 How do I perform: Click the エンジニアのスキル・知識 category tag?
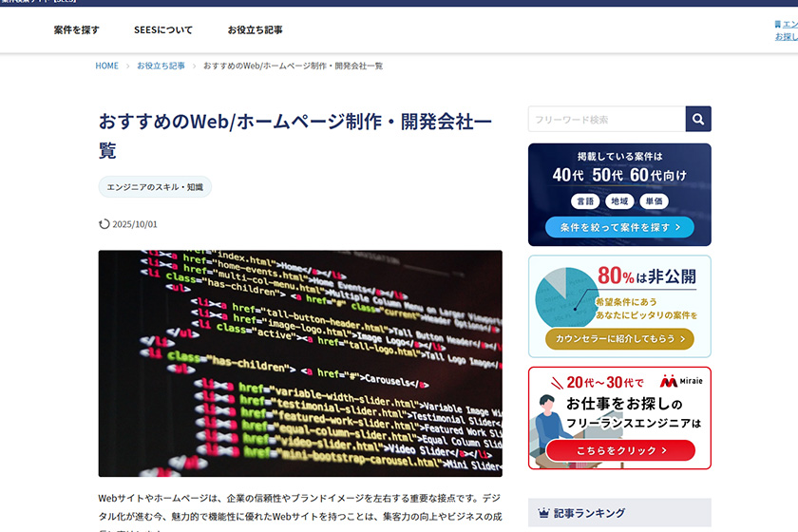click(155, 187)
